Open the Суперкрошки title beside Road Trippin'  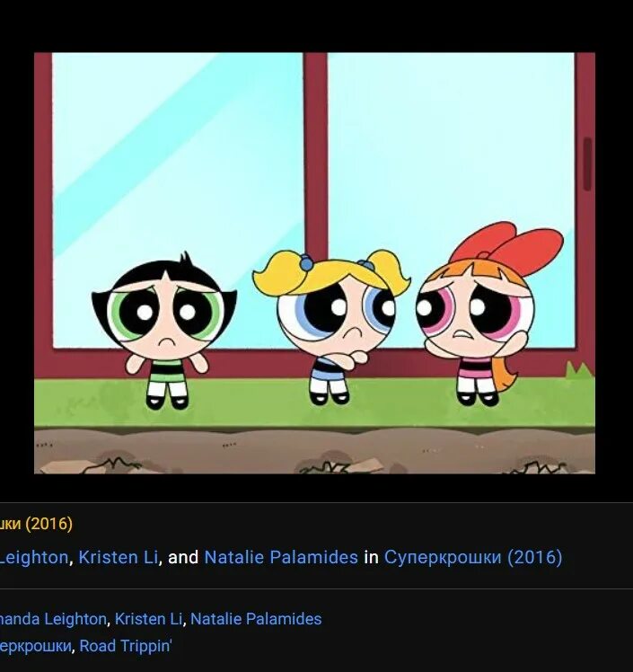pyautogui.click(x=36, y=646)
